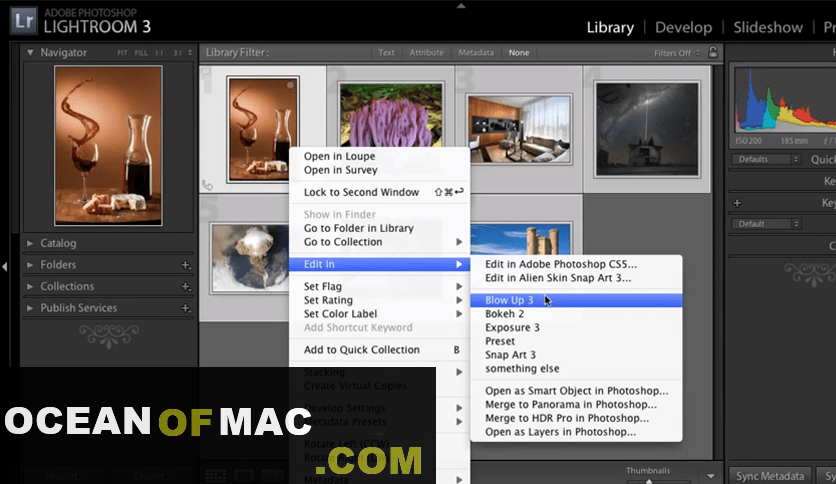Select the volcanic ash cloud thumbnail
The width and height of the screenshot is (836, 484).
click(250, 259)
